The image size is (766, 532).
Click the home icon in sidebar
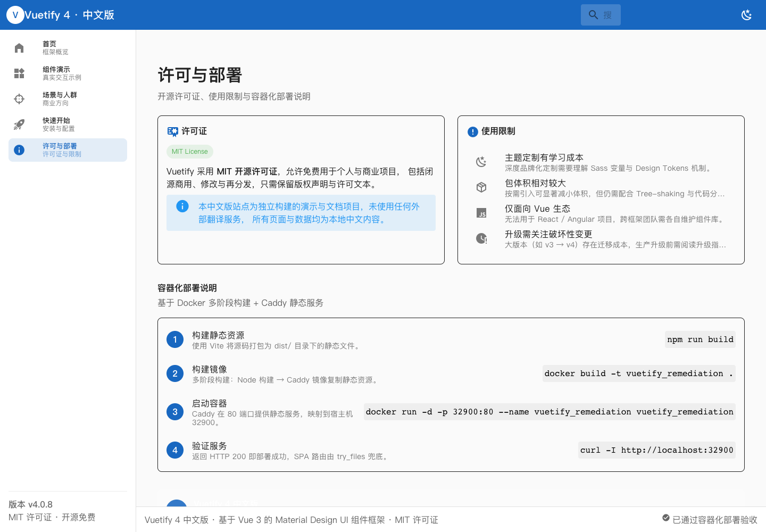coord(19,48)
